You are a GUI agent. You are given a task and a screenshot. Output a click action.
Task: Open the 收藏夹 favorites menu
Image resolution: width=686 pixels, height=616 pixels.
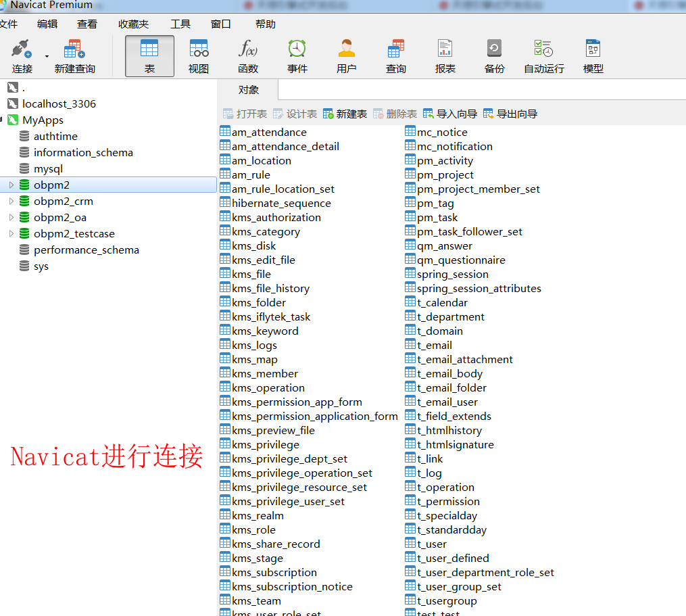point(133,24)
